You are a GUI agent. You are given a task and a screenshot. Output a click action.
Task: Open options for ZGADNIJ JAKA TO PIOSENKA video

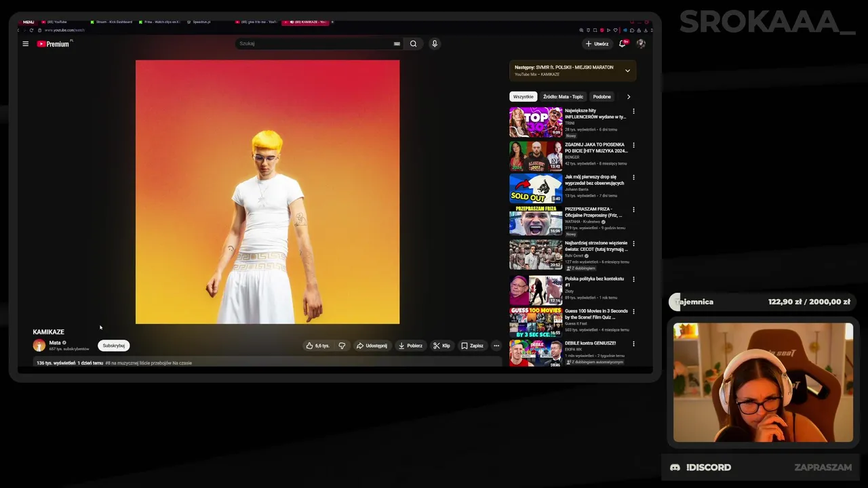click(x=633, y=145)
